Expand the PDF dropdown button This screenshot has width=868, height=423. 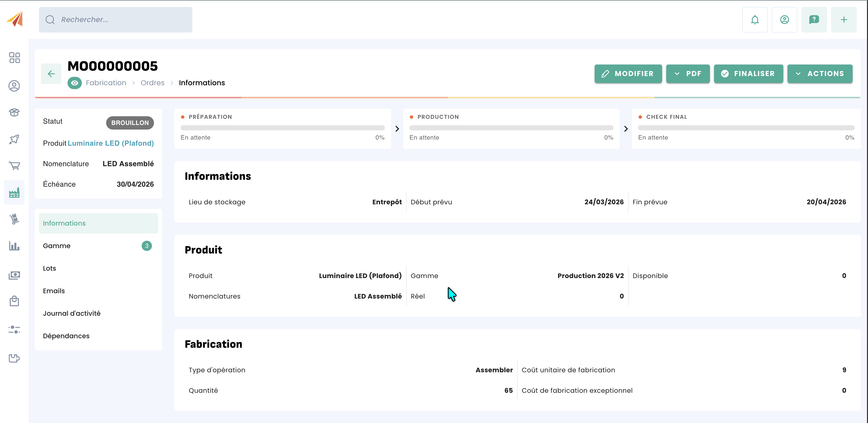(687, 73)
